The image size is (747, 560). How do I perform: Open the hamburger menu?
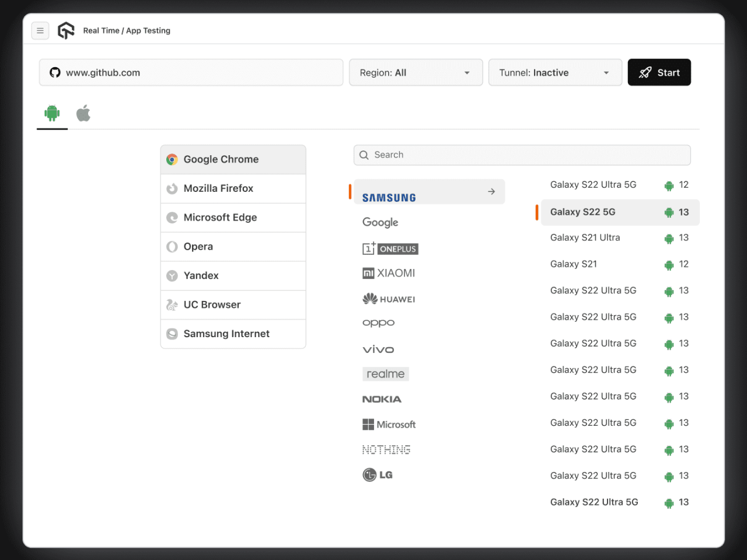click(40, 30)
